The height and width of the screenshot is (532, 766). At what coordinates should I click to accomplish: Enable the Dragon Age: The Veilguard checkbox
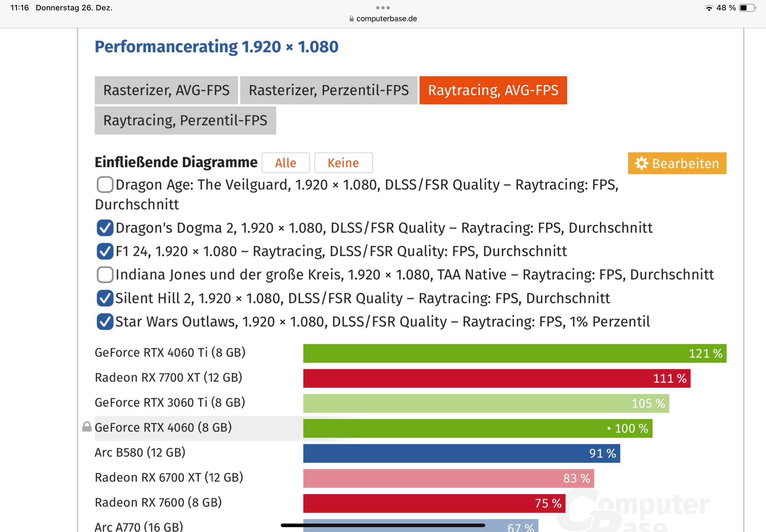click(105, 185)
